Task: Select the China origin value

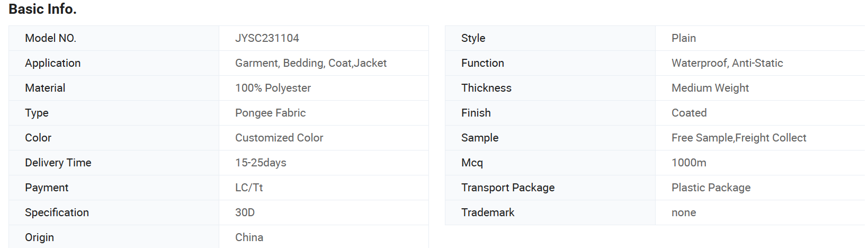Action: pos(249,237)
